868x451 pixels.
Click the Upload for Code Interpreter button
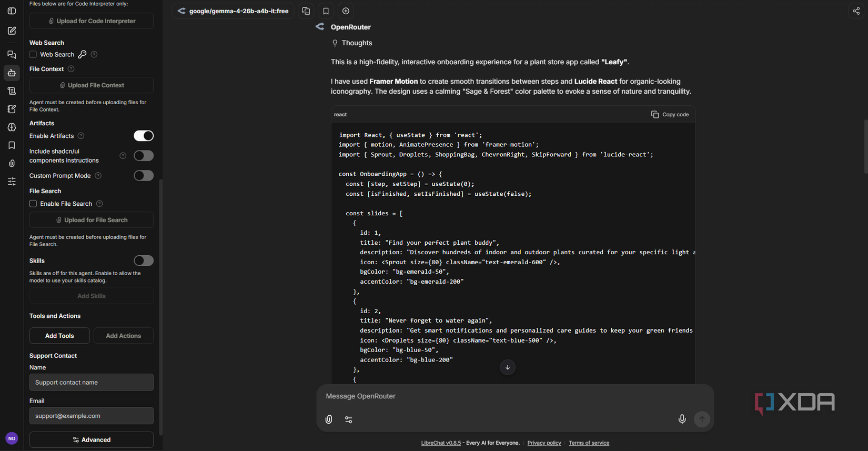click(x=92, y=21)
